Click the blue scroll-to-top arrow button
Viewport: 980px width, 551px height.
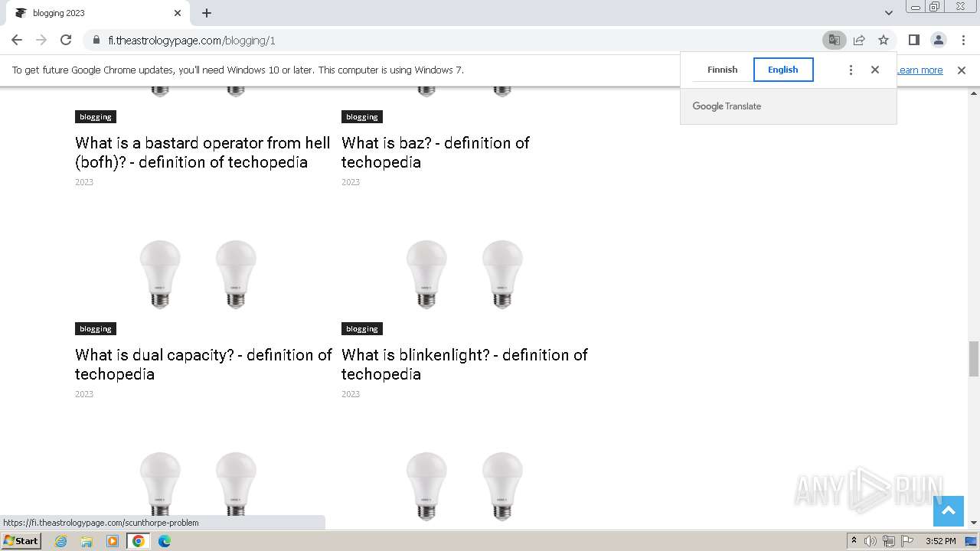pyautogui.click(x=948, y=511)
